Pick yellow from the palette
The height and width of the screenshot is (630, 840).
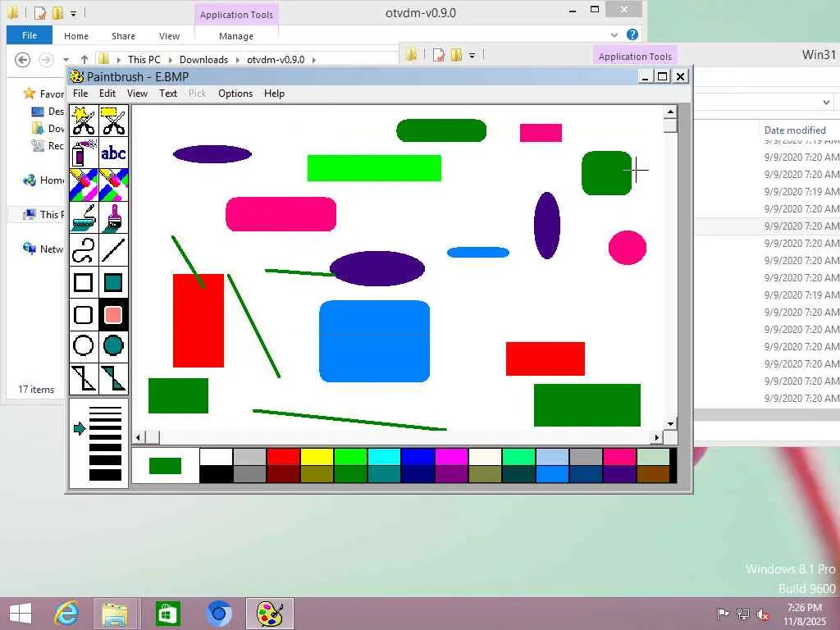point(317,457)
